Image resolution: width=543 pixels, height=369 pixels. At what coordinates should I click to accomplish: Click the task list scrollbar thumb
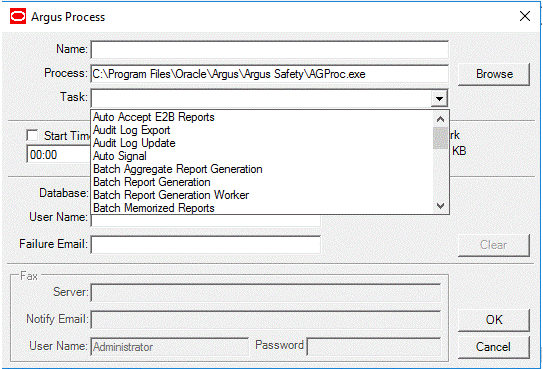440,138
